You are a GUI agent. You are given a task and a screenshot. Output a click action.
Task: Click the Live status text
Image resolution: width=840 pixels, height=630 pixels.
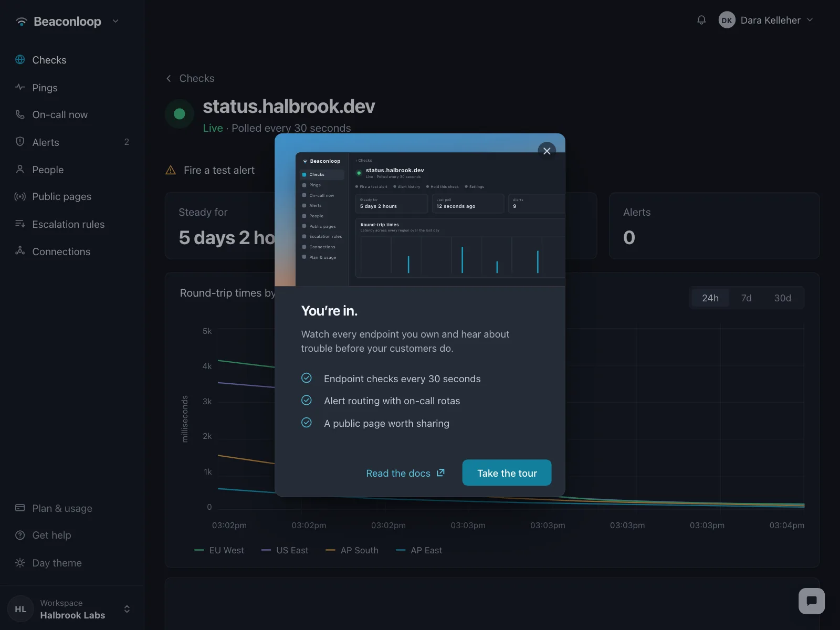click(213, 128)
